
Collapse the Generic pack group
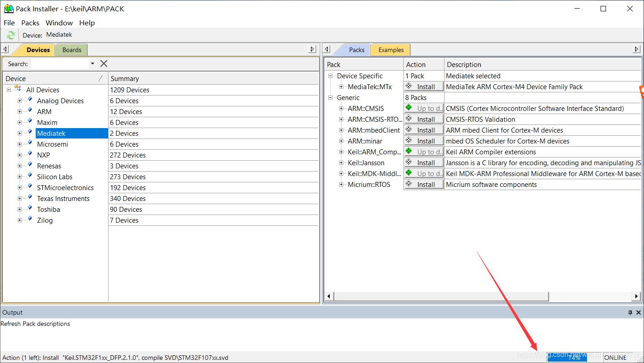pos(331,98)
